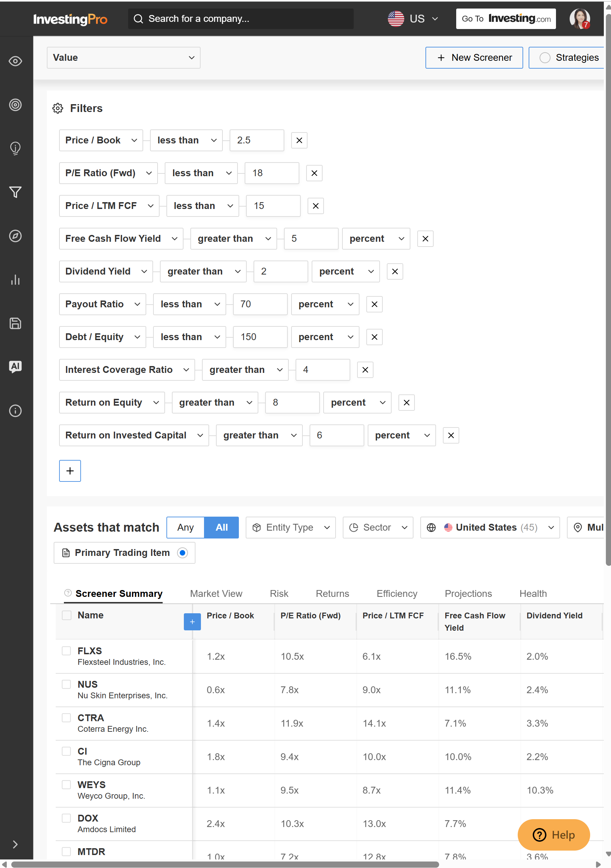Expand sidebar with bottom chevron arrow
This screenshot has height=868, width=611.
point(15,844)
